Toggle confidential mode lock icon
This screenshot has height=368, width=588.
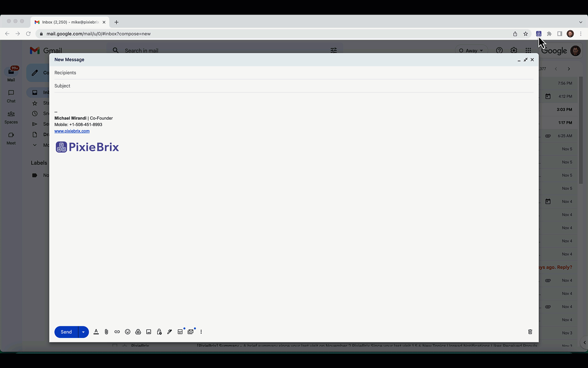tap(159, 332)
